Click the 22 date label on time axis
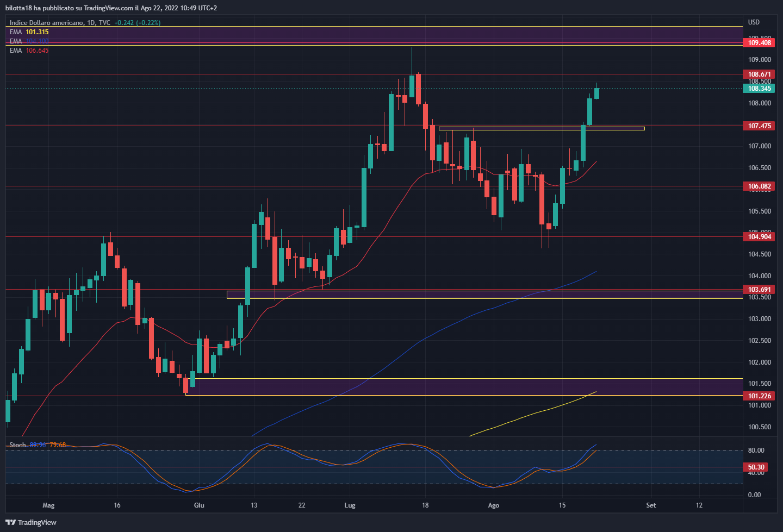Screen dimensions: 783x532 coord(302,505)
